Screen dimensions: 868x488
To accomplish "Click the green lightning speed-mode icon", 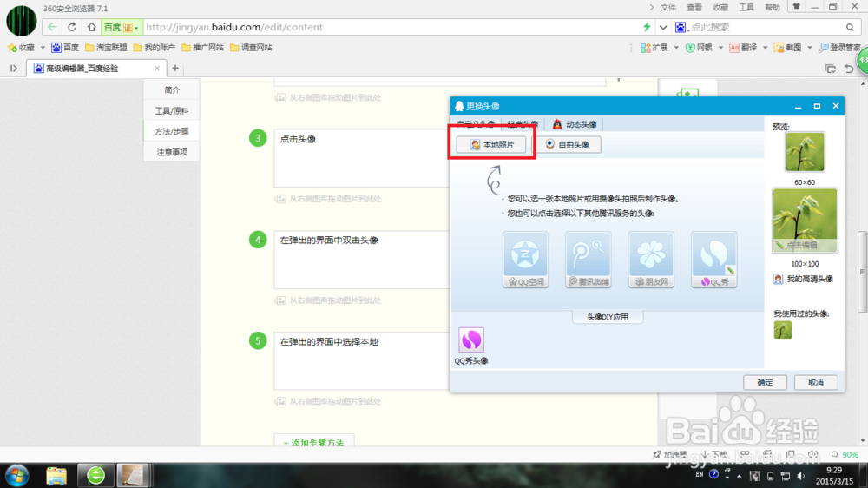I will (646, 27).
